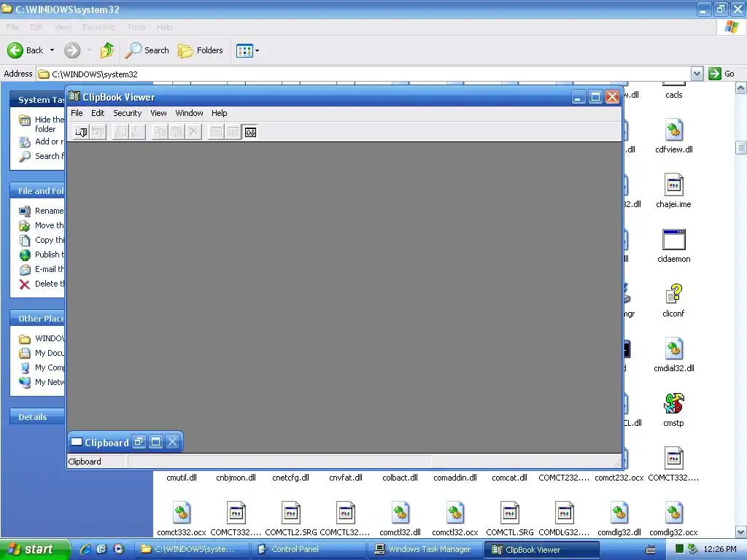Click the Share page icon in ClipBook toolbar
747x560 pixels.
click(x=120, y=132)
